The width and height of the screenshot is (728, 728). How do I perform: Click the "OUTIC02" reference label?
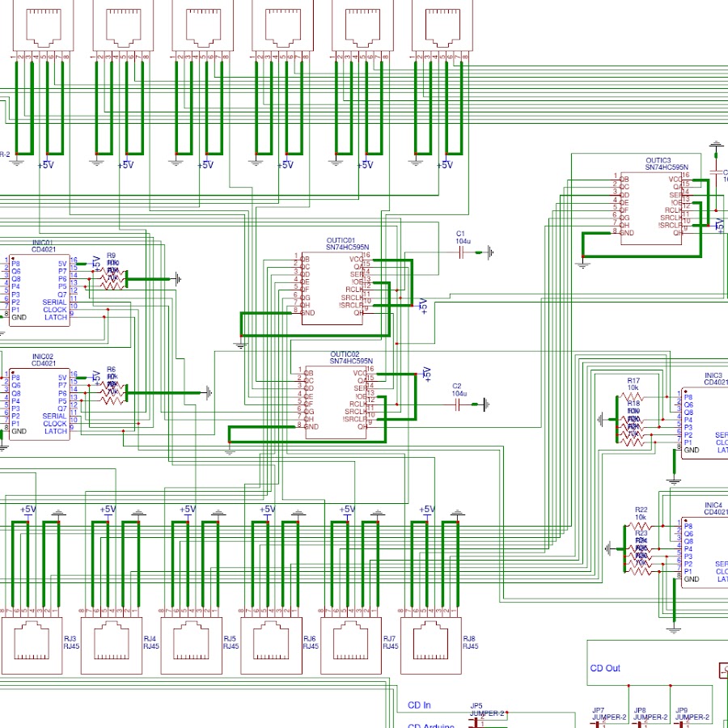pyautogui.click(x=345, y=354)
